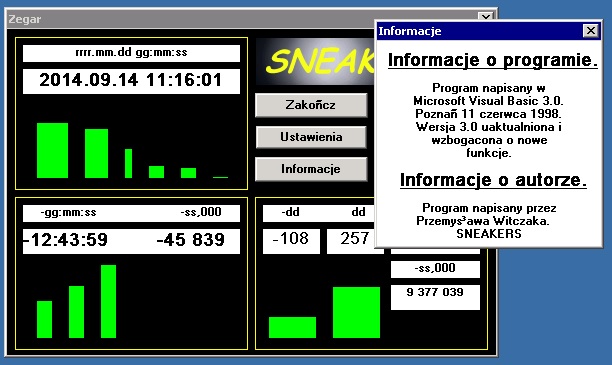Viewport: 612px width, 365px height.
Task: Open the Ustawienia settings button
Action: (x=311, y=137)
